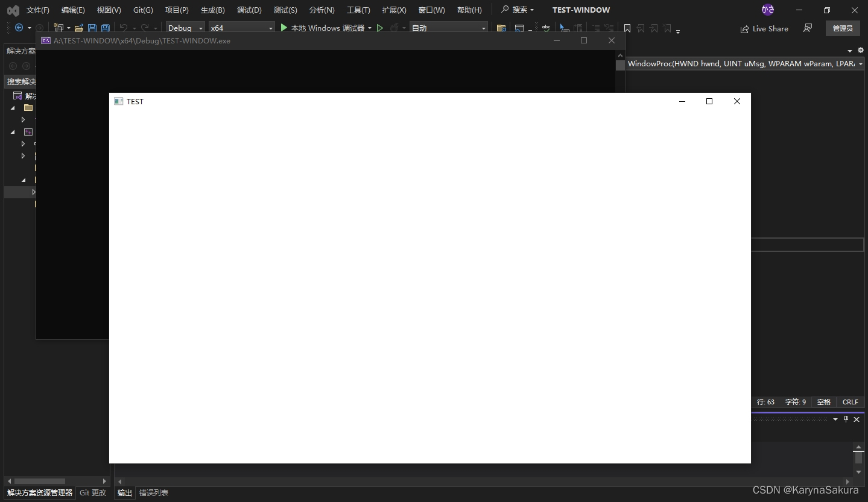
Task: Open the 生成(B) menu
Action: click(x=212, y=10)
